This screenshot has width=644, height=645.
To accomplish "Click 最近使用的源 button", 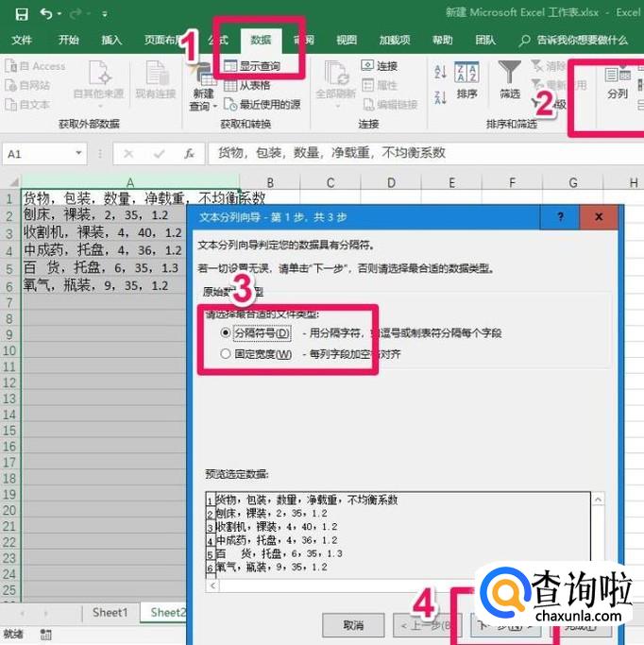I will 263,105.
